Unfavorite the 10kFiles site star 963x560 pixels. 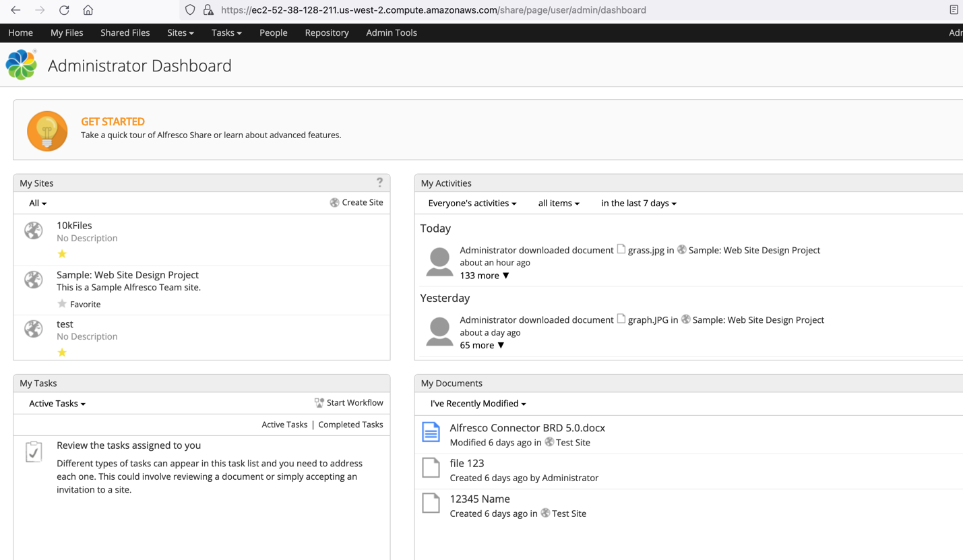click(62, 254)
